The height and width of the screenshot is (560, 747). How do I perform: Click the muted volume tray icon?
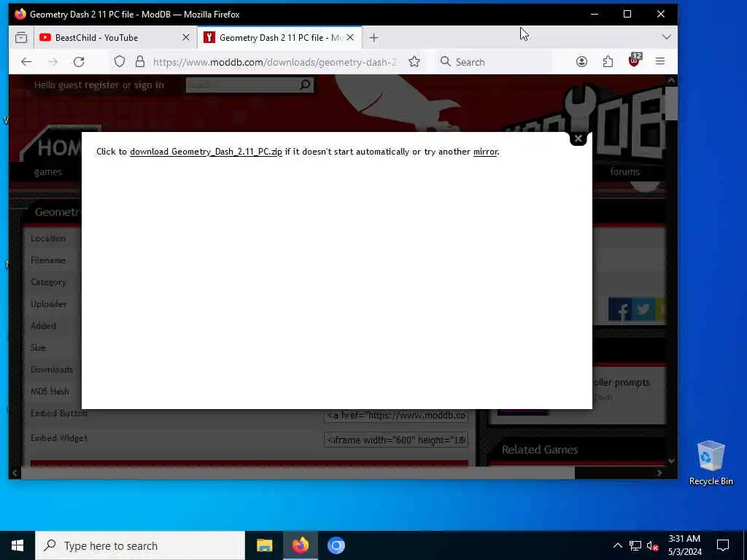pyautogui.click(x=652, y=545)
